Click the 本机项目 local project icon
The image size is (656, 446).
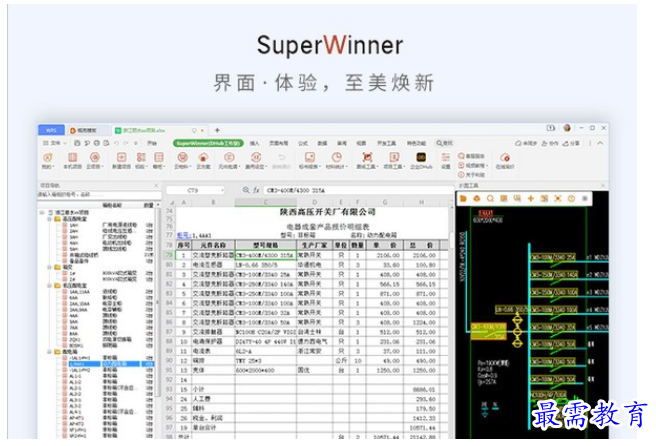[72, 161]
